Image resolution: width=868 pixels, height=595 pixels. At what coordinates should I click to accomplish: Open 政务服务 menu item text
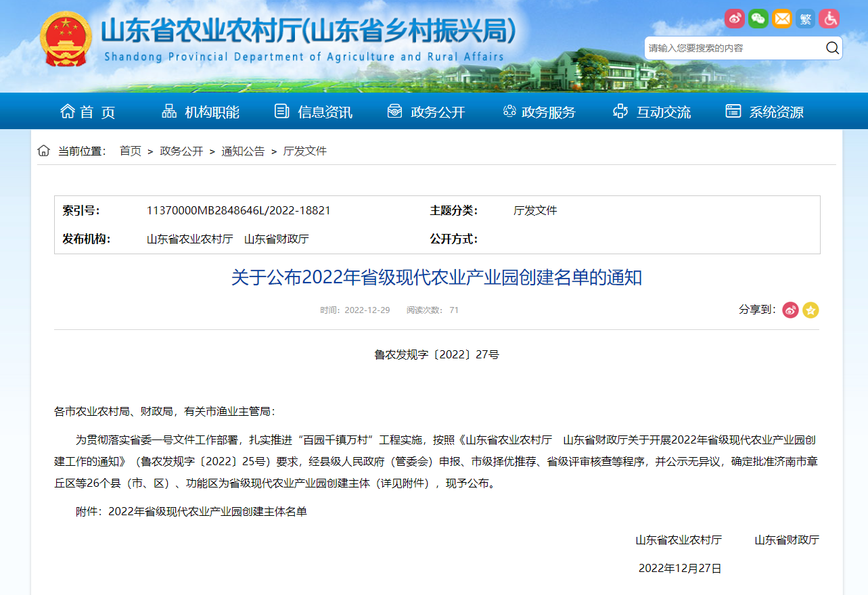point(549,112)
